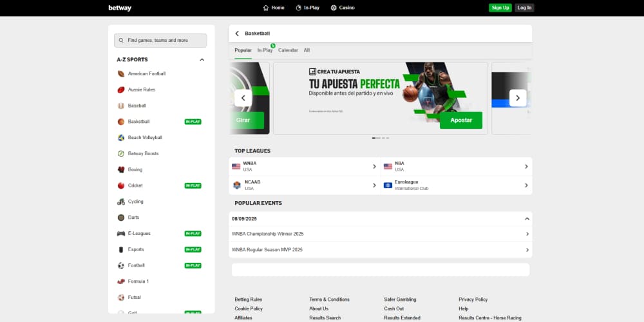Click the green Sign Up button
This screenshot has width=644, height=322.
click(500, 8)
